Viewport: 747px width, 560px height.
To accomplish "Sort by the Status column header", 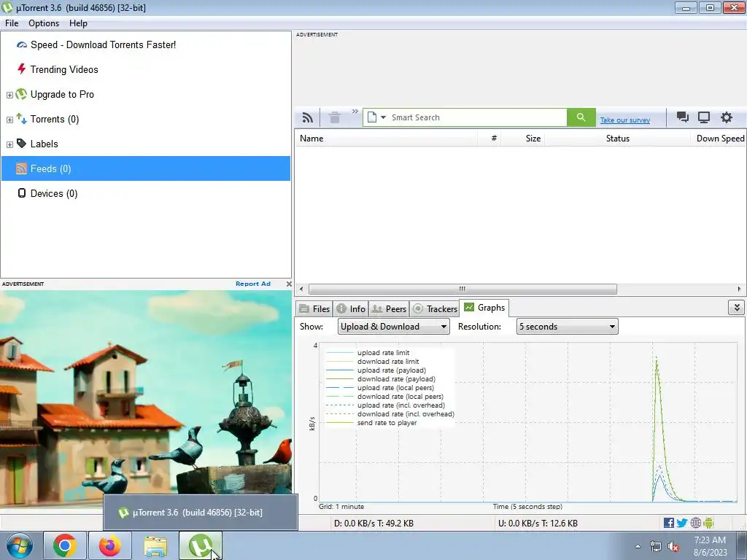I will click(617, 139).
